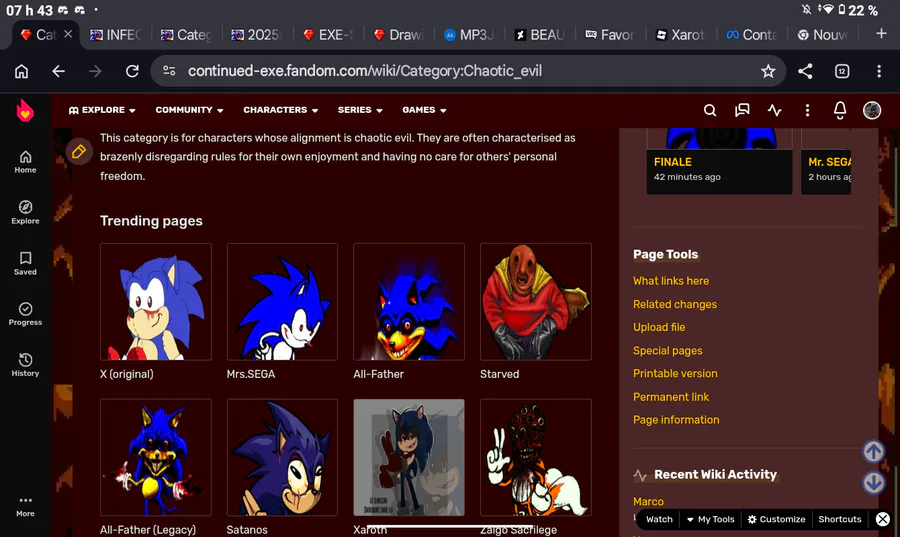
Task: Open a new tab with the plus icon
Action: (x=881, y=34)
